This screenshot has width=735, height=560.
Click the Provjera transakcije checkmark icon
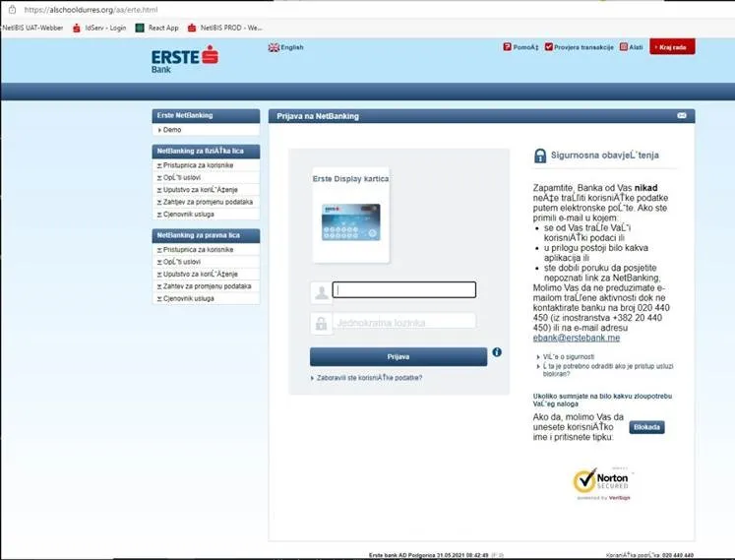tap(548, 47)
